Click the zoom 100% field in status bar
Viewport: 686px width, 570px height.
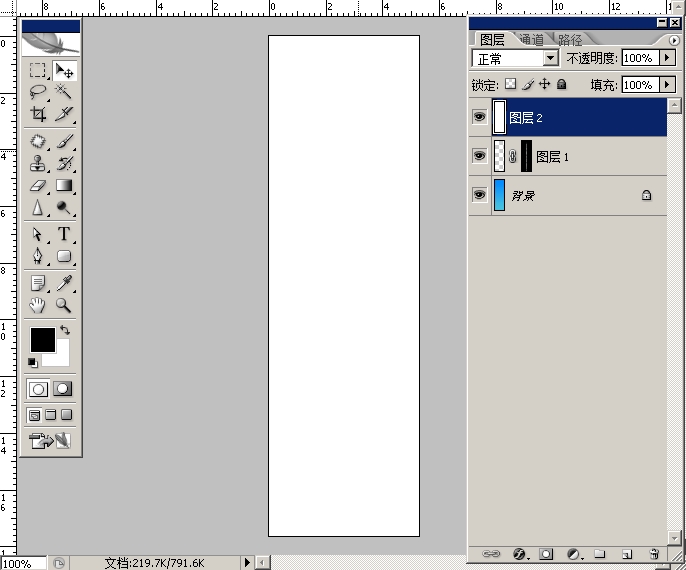(x=23, y=563)
